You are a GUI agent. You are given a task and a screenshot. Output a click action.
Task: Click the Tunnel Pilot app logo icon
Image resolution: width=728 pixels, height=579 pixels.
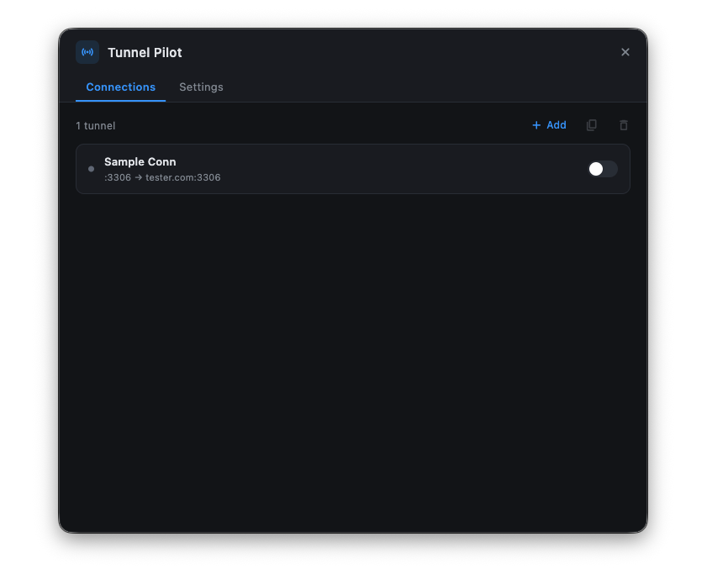pos(87,52)
